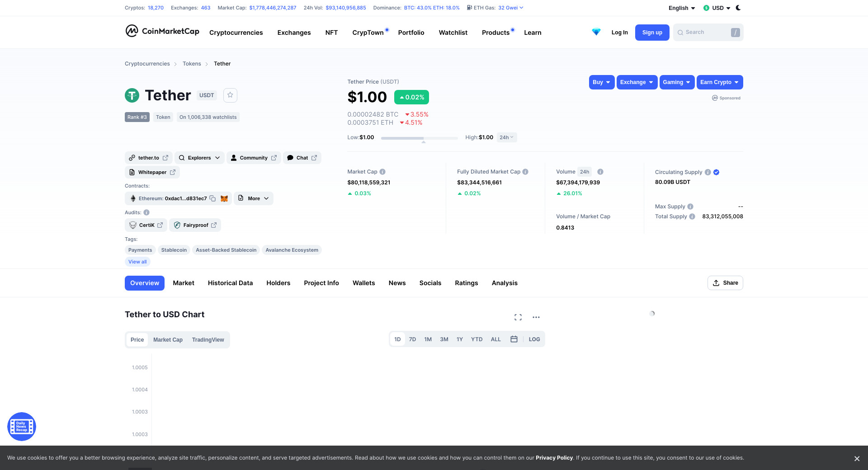Click the Low/High price range bar
Screen dimensions: 868x470
pyautogui.click(x=419, y=138)
